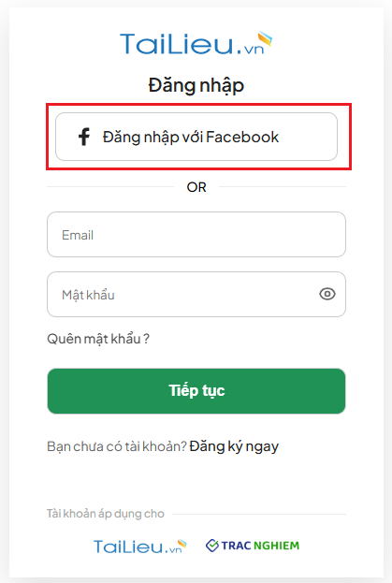Focus the Email input field
Screen dimensions: 392x583
[196, 234]
